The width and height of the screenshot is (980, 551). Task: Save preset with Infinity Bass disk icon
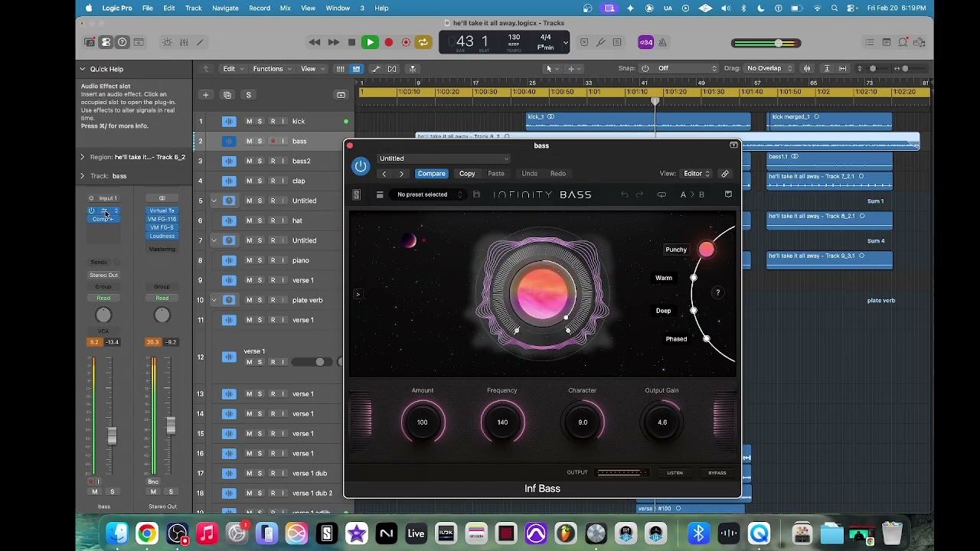476,194
